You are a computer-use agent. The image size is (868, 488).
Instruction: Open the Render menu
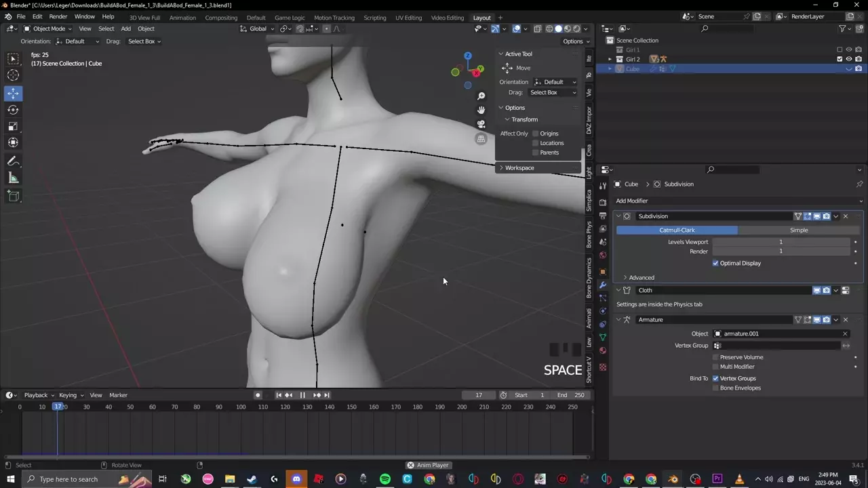point(58,16)
